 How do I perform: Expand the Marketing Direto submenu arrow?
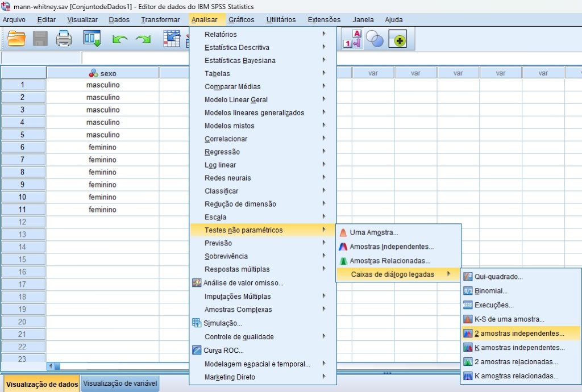pyautogui.click(x=324, y=377)
